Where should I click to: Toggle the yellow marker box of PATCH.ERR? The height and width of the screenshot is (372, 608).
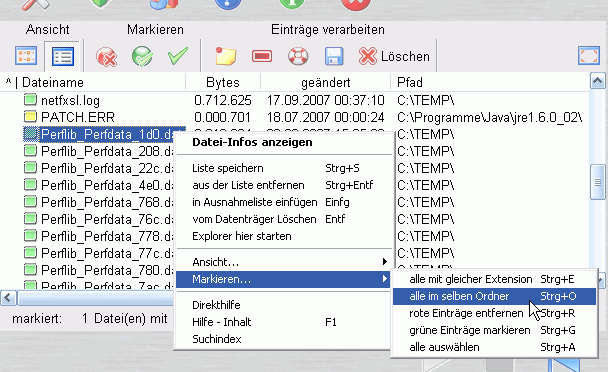tap(30, 117)
